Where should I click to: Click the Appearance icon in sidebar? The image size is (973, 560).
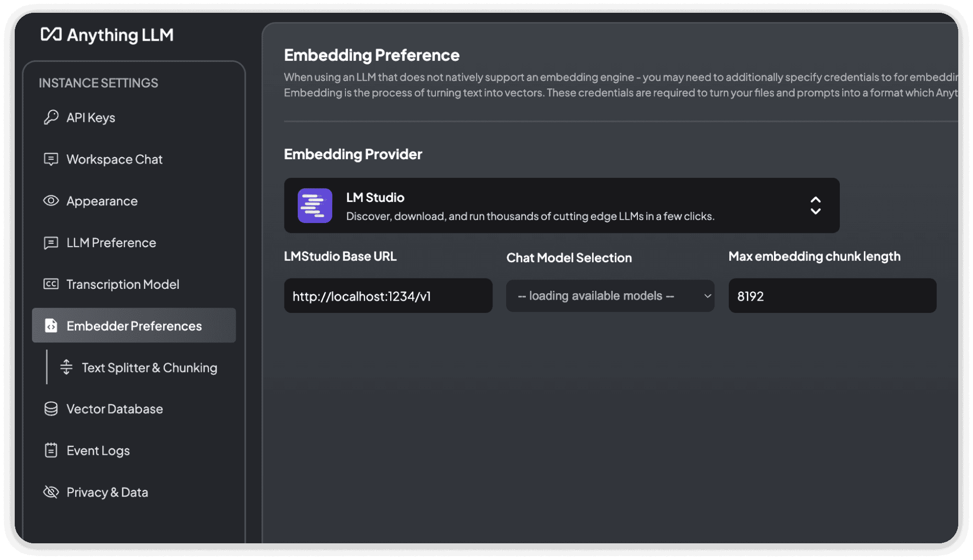coord(52,200)
